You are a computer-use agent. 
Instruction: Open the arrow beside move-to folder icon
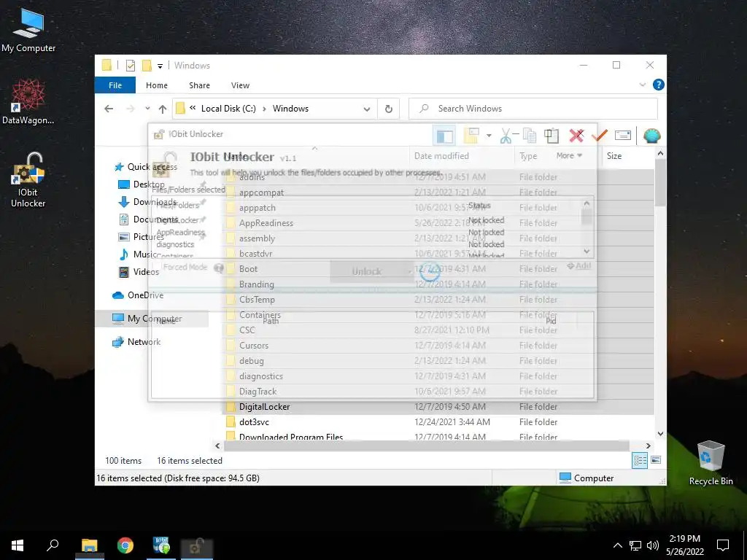(489, 136)
